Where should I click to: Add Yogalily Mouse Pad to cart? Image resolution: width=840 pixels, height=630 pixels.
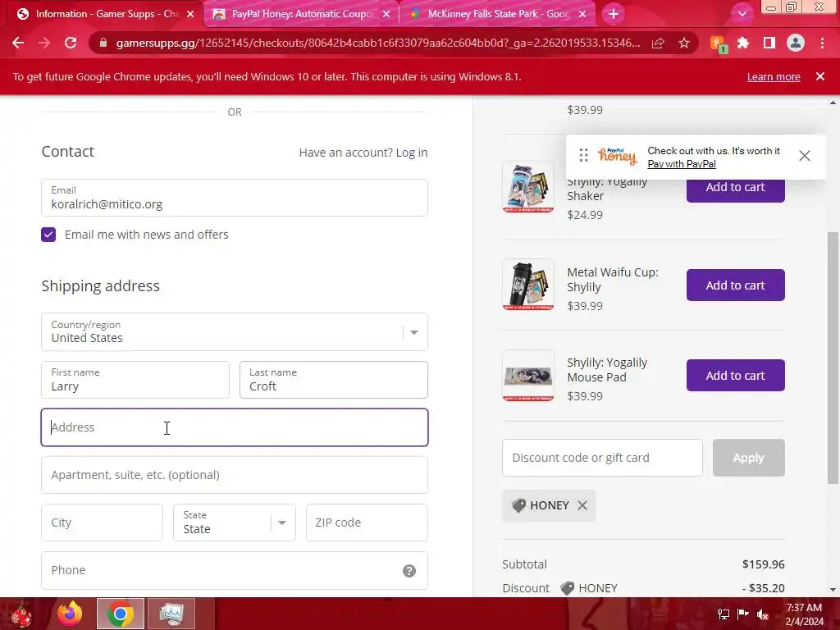tap(736, 376)
